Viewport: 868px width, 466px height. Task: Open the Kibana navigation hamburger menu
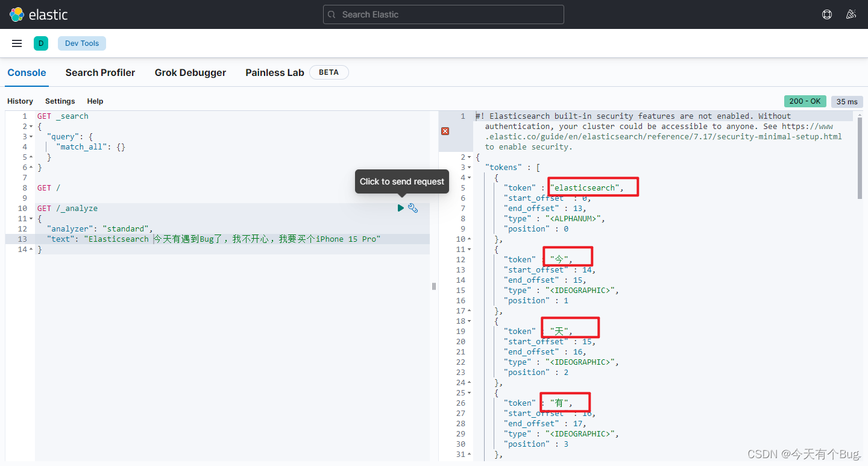click(16, 43)
